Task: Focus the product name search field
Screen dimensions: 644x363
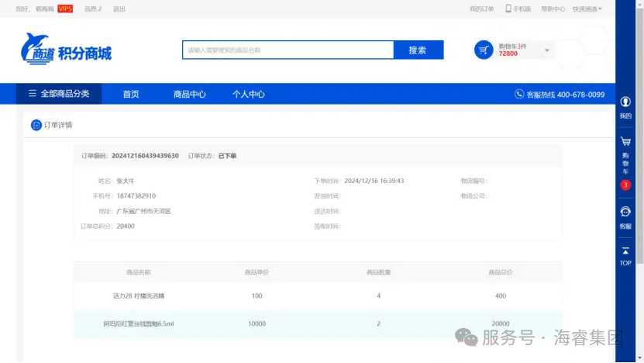Action: click(288, 50)
